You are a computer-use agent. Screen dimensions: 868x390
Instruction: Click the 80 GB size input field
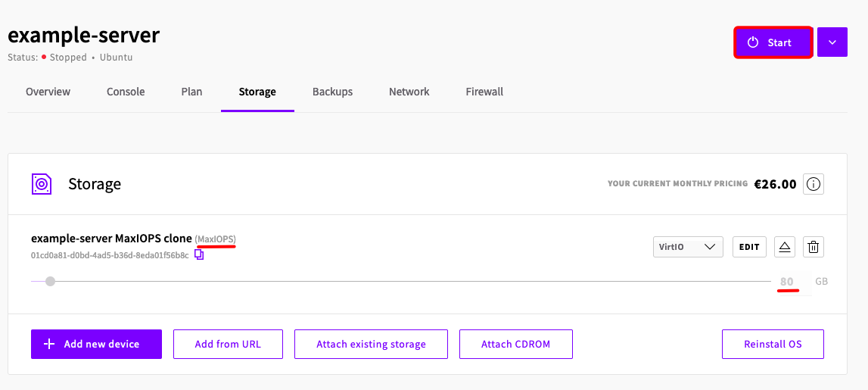pyautogui.click(x=794, y=282)
